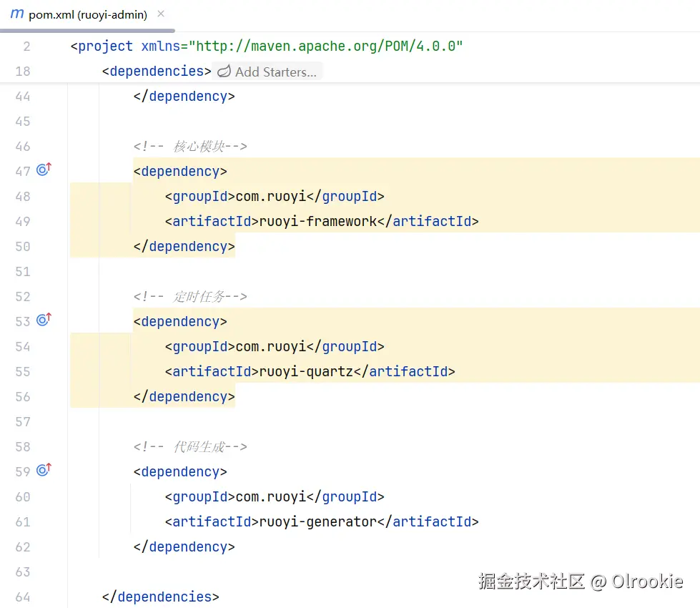Click the 核心模块 comment on line 46
This screenshot has width=700, height=608.
190,147
